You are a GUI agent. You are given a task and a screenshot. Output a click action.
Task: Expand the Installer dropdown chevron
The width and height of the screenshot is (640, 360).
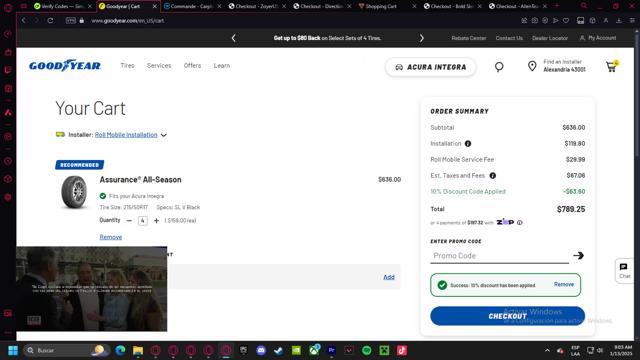(x=164, y=135)
